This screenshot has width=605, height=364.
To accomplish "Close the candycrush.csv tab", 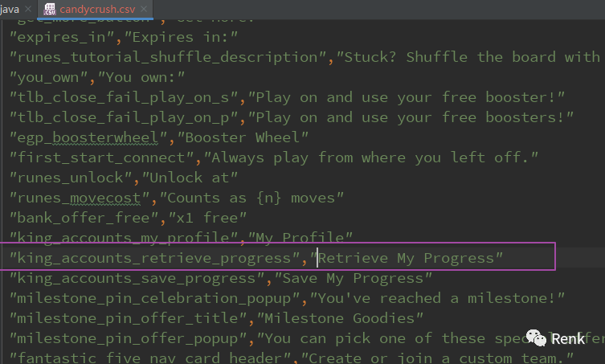I will [144, 9].
